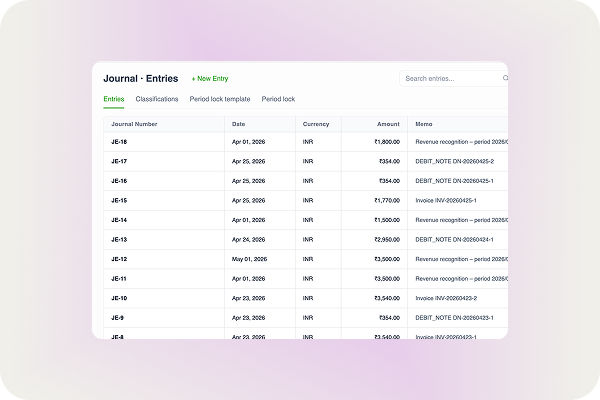Click the + New Entry button
The height and width of the screenshot is (400, 600).
(x=210, y=78)
